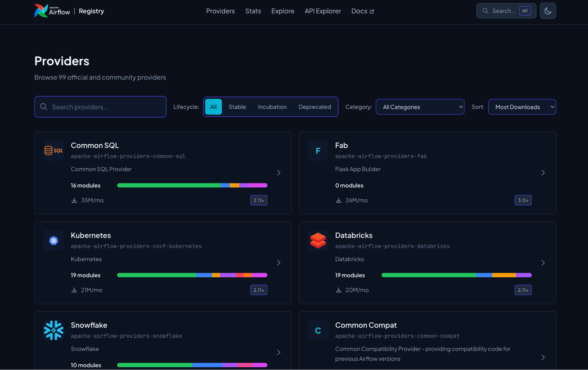Select the Deprecated lifecycle filter

(x=314, y=107)
